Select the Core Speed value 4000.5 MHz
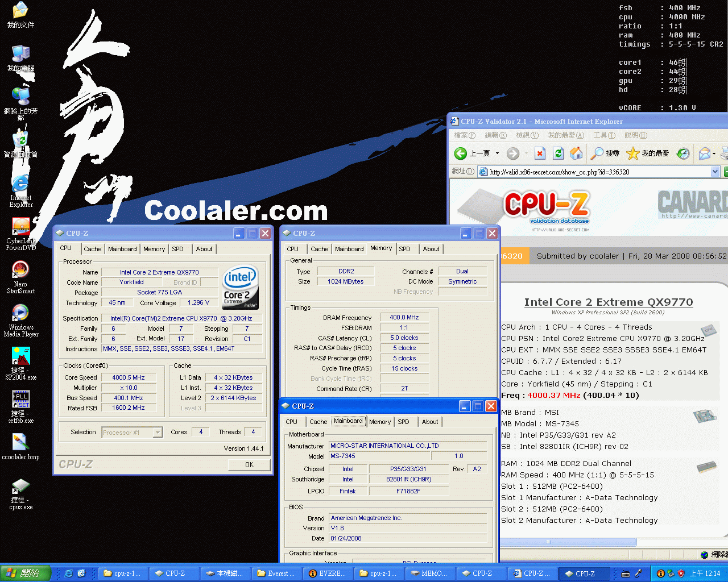Screen dimensions: 728x582 (128, 377)
